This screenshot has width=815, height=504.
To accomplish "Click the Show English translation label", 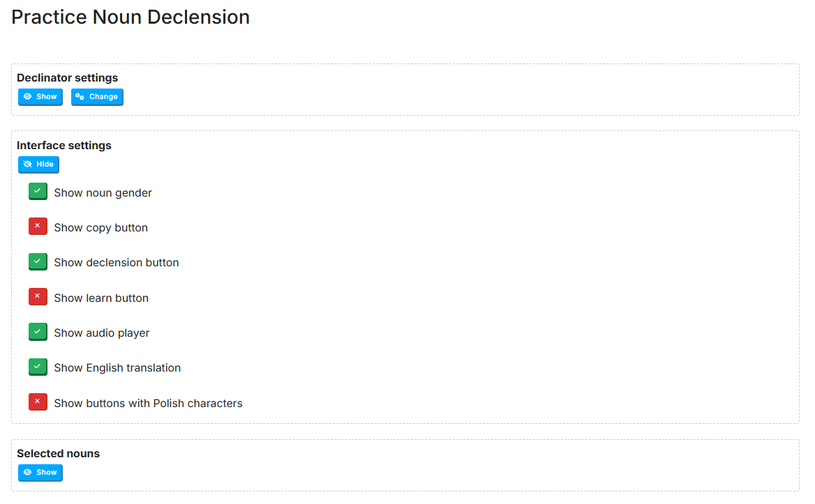I will pyautogui.click(x=117, y=368).
